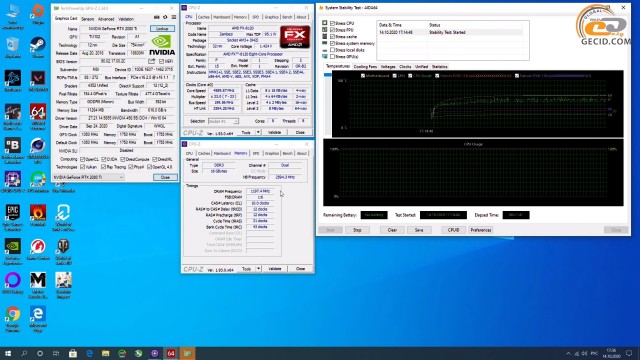Toggle UEFI checkbox in GPU-Z
The image size is (640, 360).
[x=161, y=61]
